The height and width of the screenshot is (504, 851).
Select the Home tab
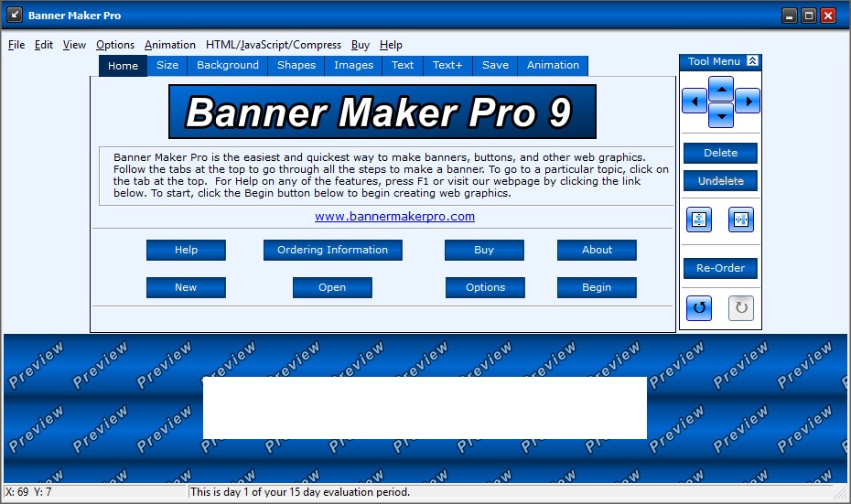[124, 66]
